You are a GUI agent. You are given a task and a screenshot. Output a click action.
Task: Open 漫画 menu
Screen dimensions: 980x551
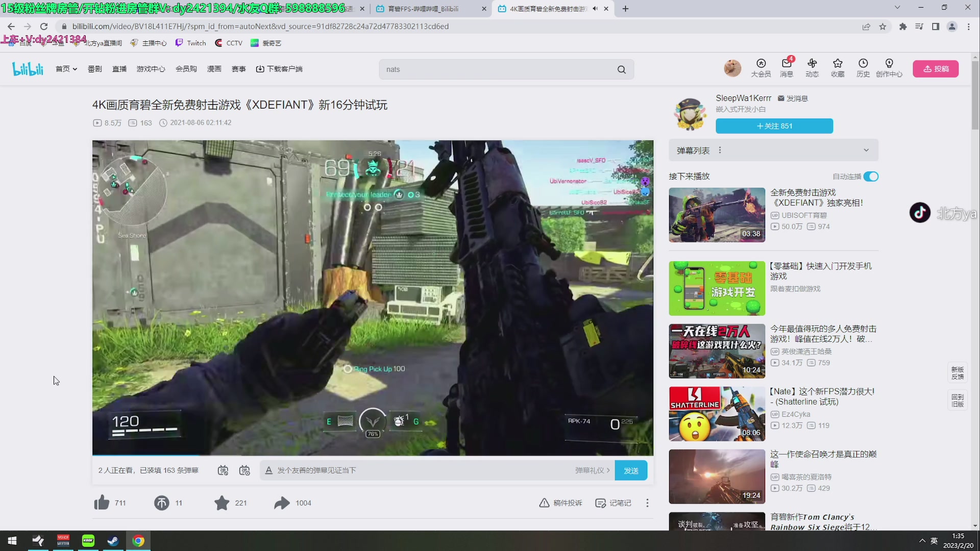point(214,69)
